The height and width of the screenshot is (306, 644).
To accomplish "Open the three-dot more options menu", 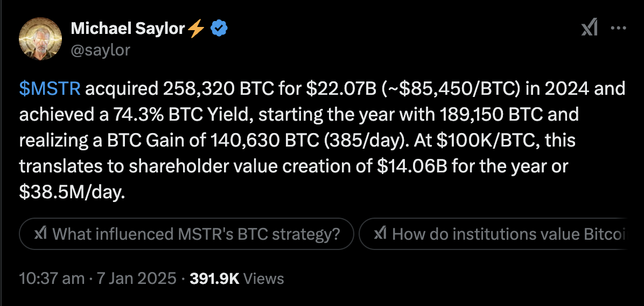I will pos(619,29).
